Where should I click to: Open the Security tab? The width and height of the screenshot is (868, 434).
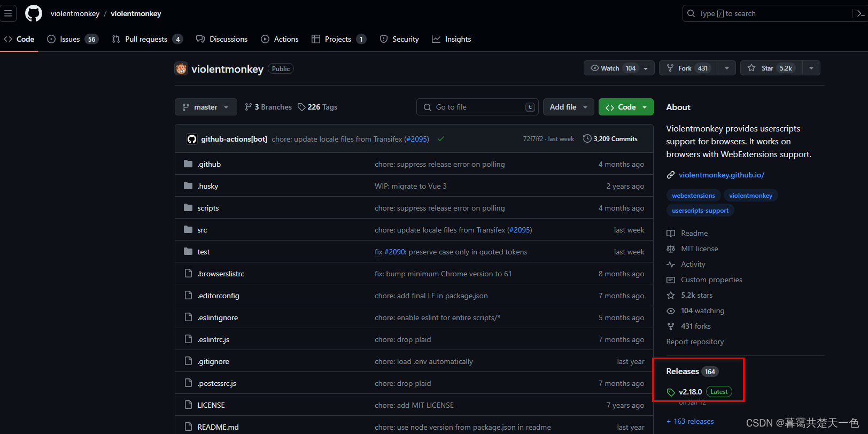(x=399, y=39)
